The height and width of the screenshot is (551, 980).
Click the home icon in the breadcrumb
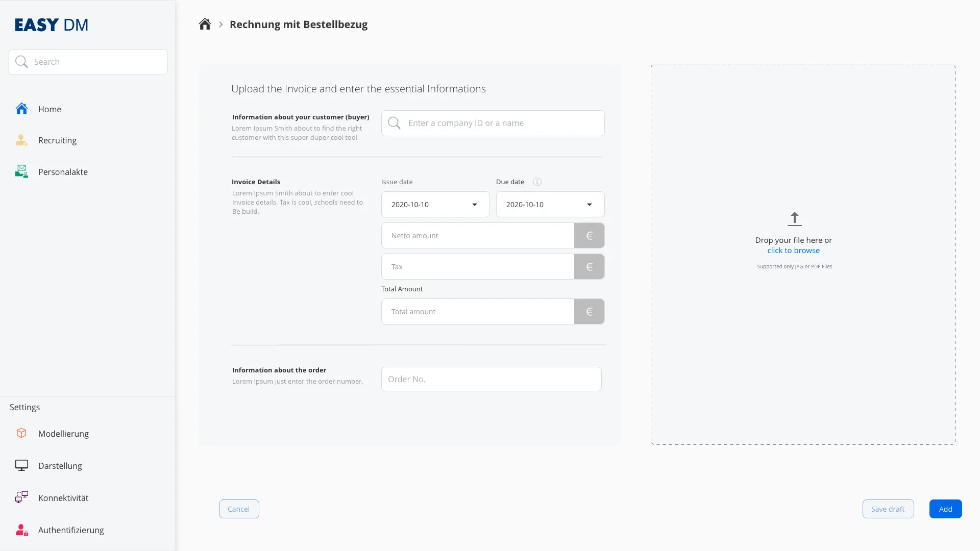click(205, 23)
